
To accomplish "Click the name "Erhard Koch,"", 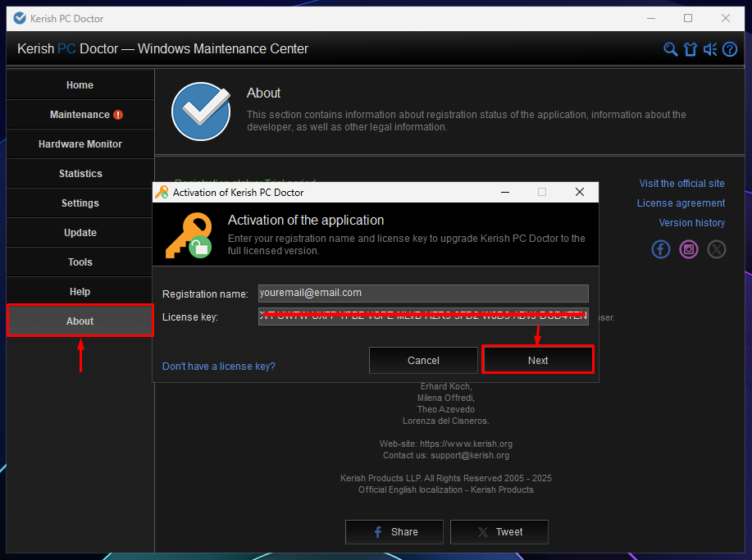I will [x=446, y=386].
